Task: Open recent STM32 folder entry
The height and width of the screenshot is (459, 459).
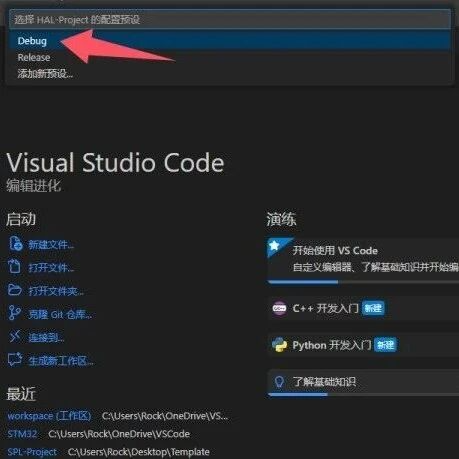Action: tap(22, 434)
